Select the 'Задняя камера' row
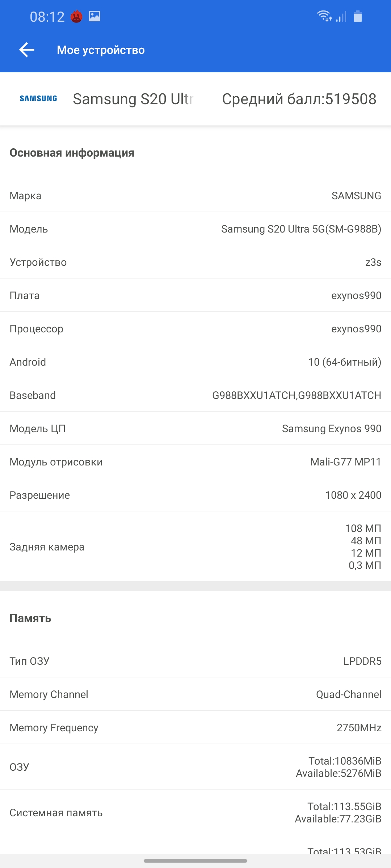The width and height of the screenshot is (391, 868). pyautogui.click(x=195, y=547)
